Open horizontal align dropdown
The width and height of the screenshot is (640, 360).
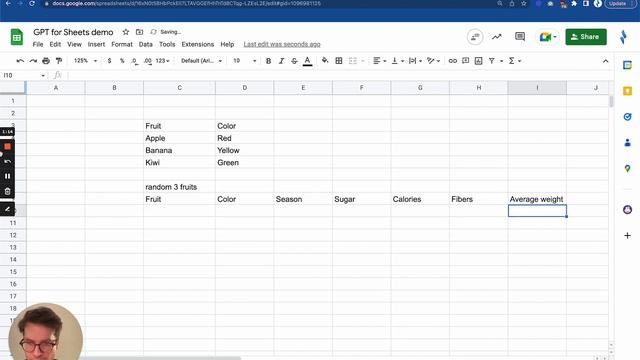point(379,61)
